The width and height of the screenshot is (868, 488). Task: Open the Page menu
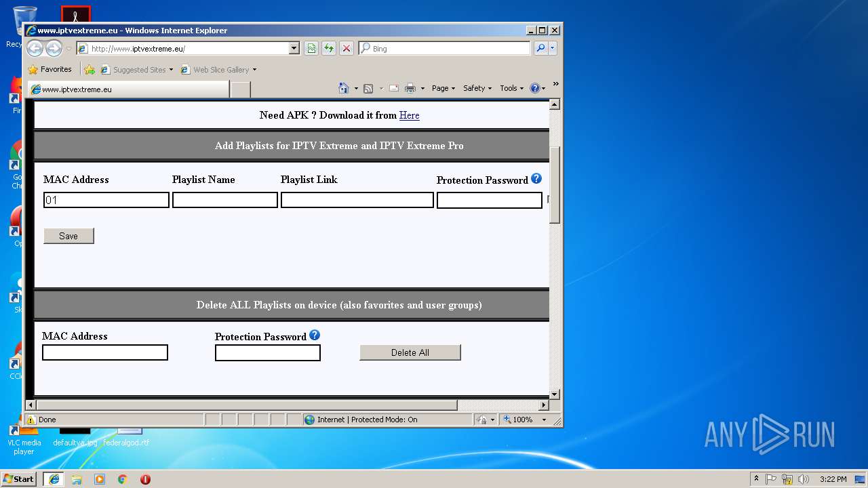click(443, 88)
